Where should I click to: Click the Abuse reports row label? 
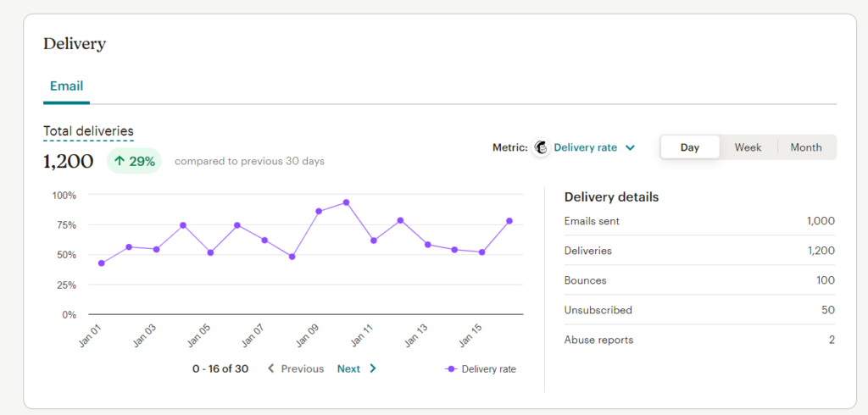point(598,340)
